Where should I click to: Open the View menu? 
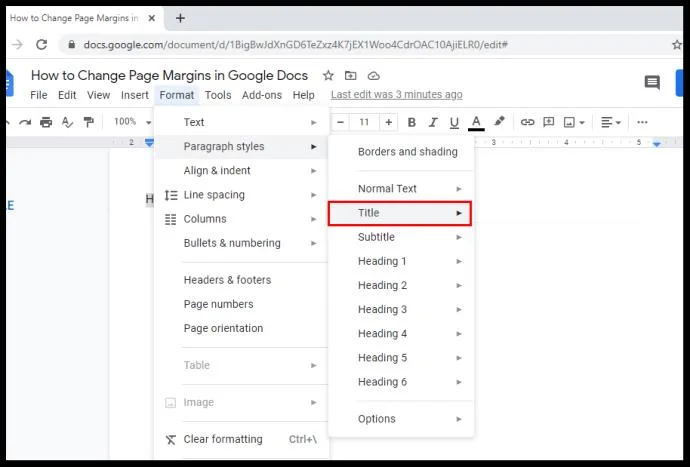(98, 95)
